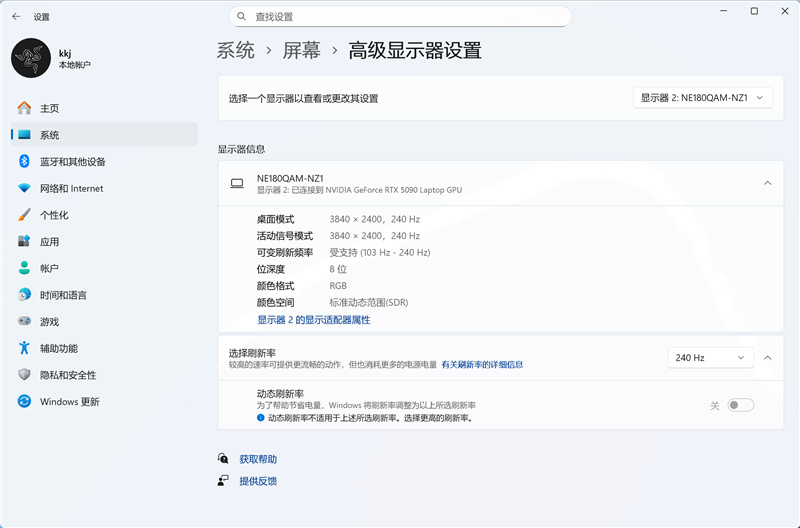Minimize the 设置 window
The height and width of the screenshot is (528, 800).
click(x=723, y=11)
